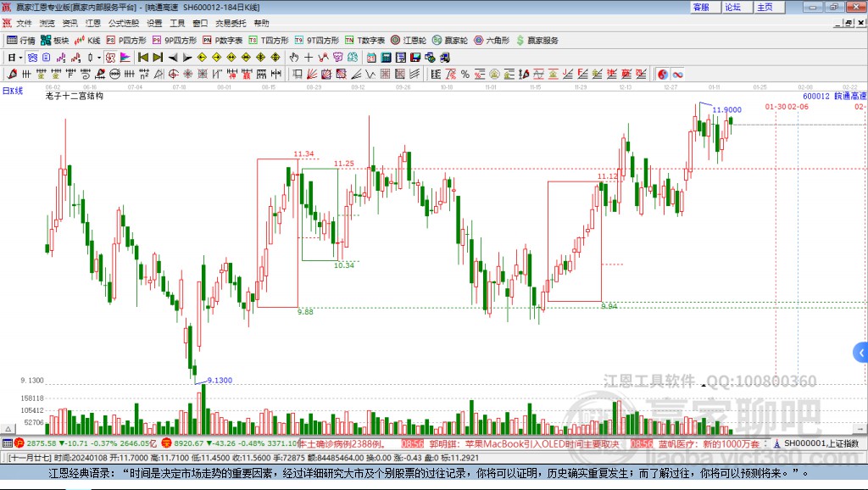This screenshot has width=868, height=490.
Task: Open the 工具 menu
Action: point(177,23)
